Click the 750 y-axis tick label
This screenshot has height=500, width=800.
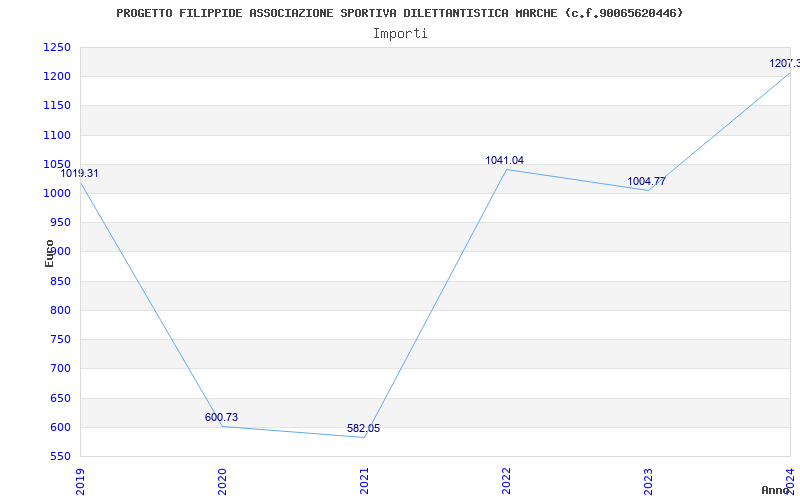pyautogui.click(x=60, y=340)
